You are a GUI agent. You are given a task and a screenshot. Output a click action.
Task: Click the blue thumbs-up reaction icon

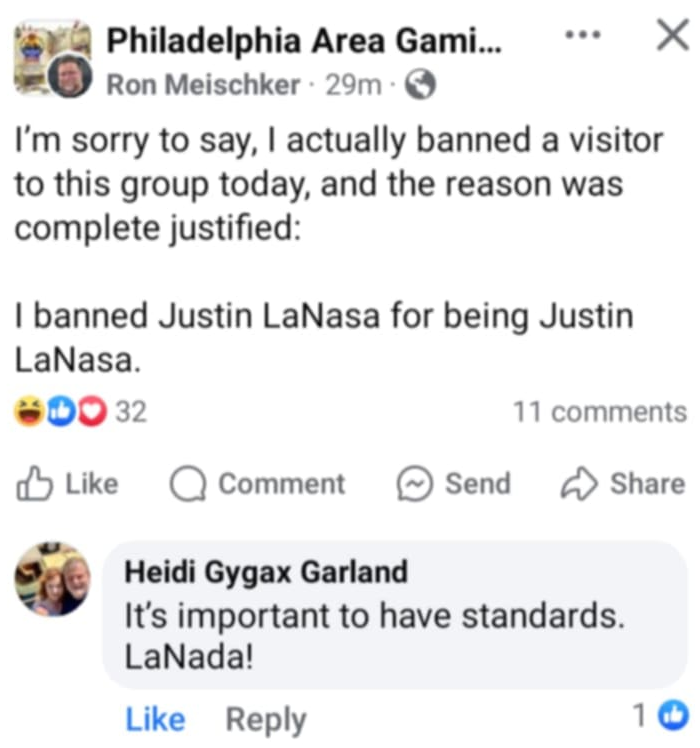tap(61, 411)
